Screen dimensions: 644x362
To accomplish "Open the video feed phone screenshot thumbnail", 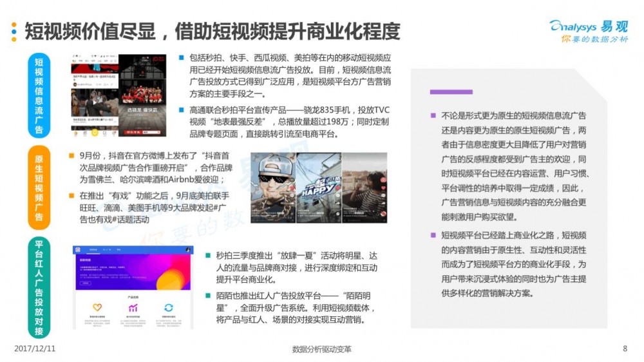I will pos(95,95).
